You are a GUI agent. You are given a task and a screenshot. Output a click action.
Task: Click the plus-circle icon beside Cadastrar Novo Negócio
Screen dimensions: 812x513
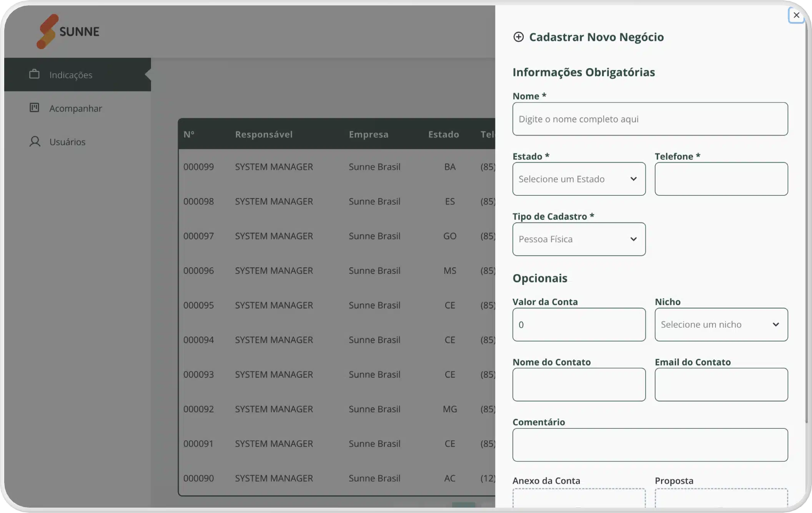(518, 37)
